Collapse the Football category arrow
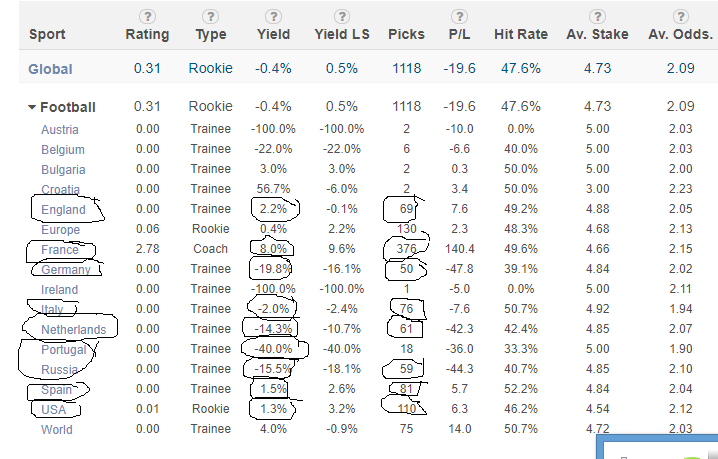Image resolution: width=718 pixels, height=459 pixels. [x=32, y=107]
